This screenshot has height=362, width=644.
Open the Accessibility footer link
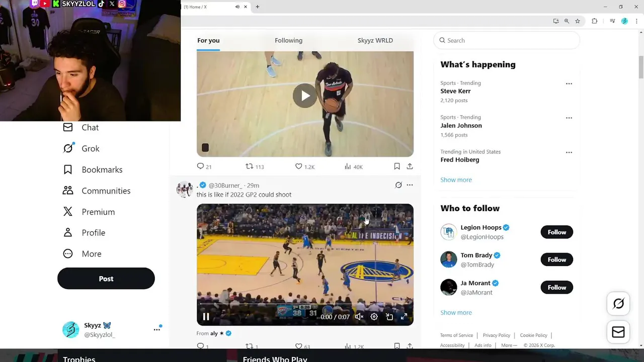click(452, 345)
